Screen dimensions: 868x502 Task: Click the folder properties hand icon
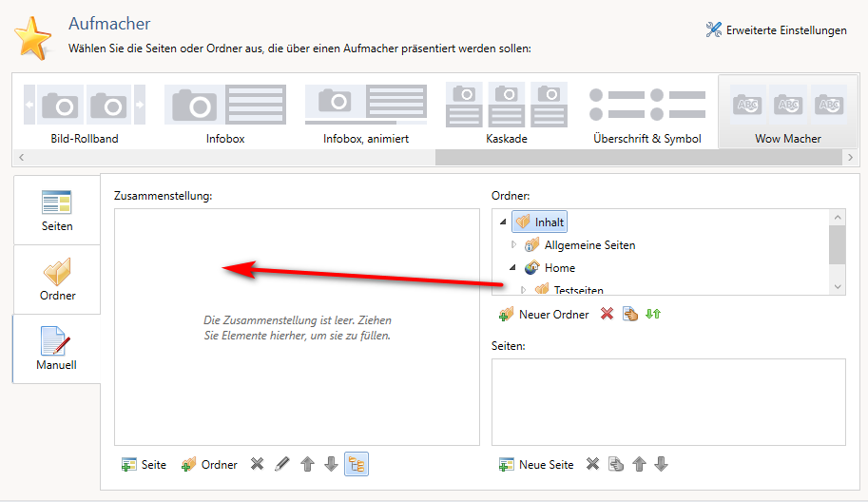point(629,314)
